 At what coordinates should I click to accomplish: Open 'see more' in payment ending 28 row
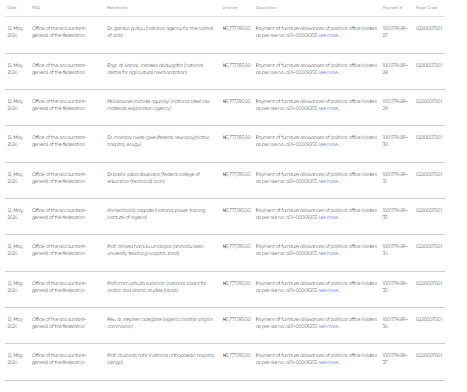pyautogui.click(x=329, y=72)
